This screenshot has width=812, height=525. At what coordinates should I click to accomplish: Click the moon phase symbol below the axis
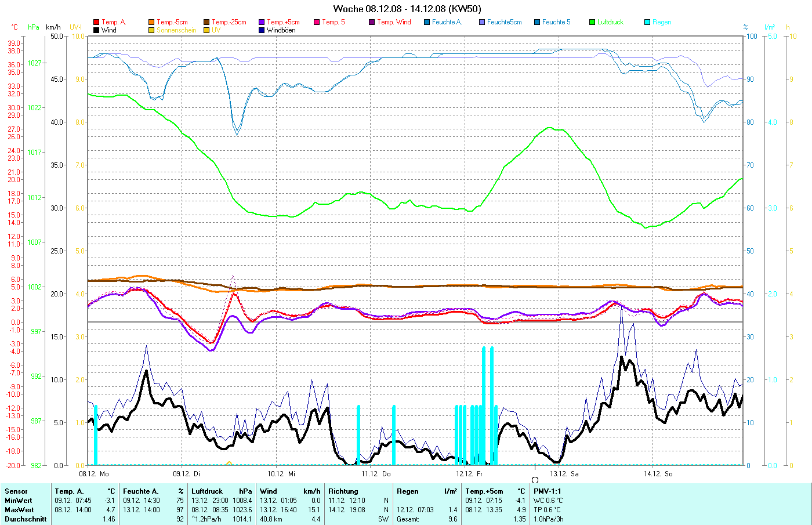(x=535, y=480)
